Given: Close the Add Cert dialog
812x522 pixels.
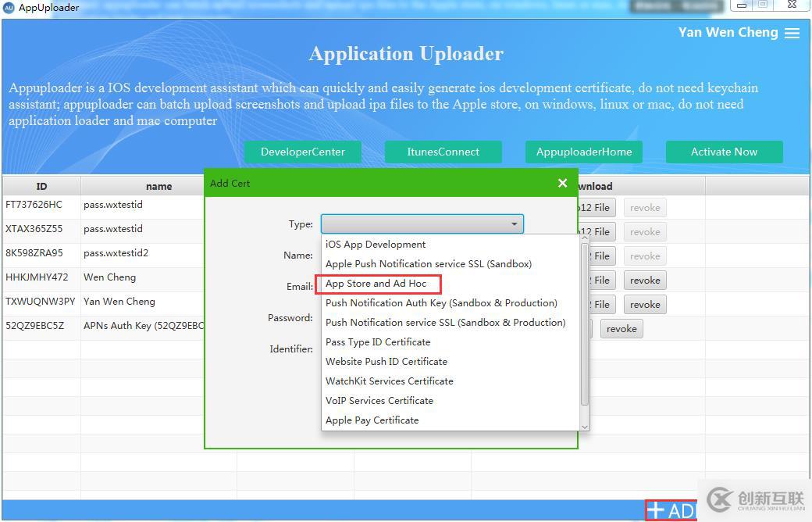Looking at the screenshot, I should coord(562,183).
